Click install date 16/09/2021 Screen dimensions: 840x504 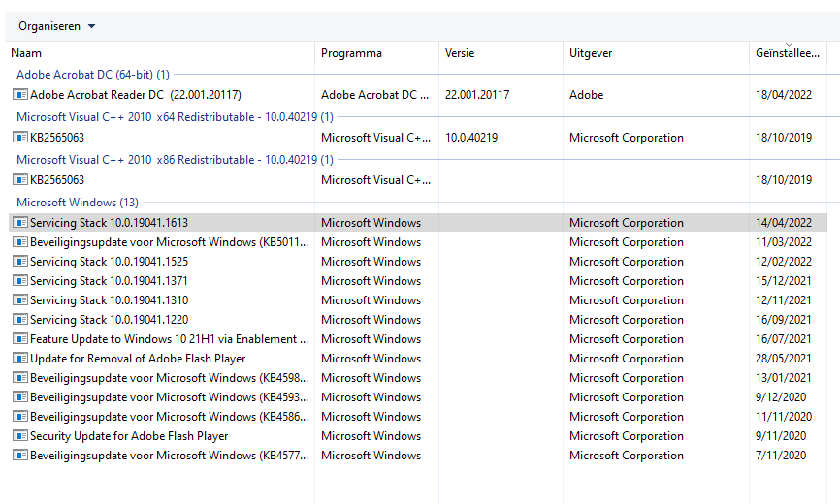tap(784, 320)
